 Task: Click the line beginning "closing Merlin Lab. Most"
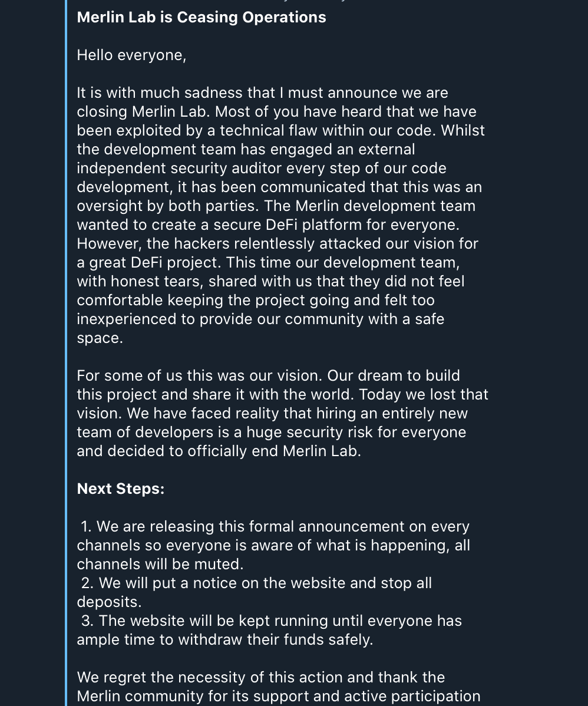click(x=276, y=111)
